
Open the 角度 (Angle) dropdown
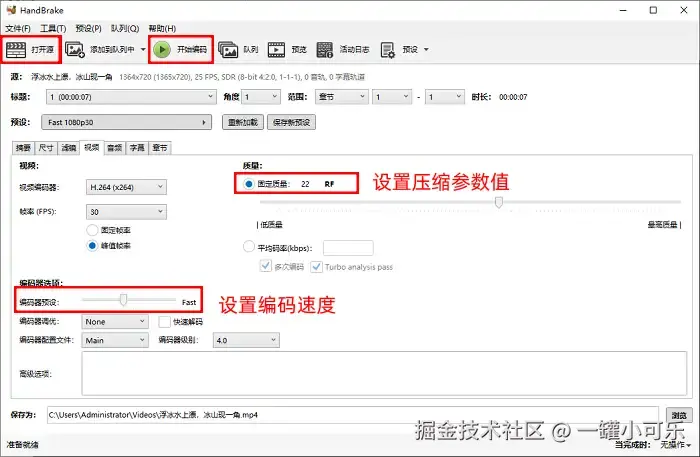(x=261, y=97)
